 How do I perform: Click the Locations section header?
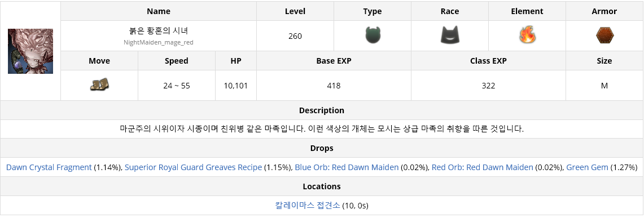point(322,186)
